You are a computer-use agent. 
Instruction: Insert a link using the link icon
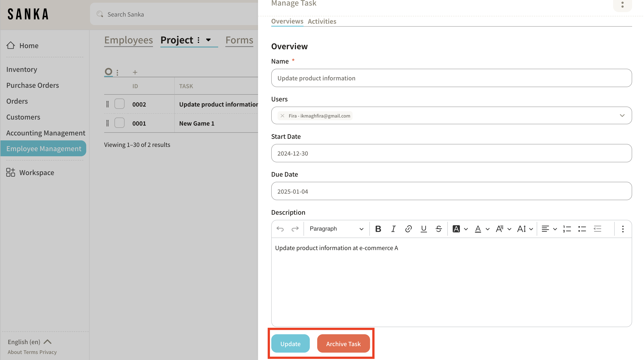pyautogui.click(x=408, y=229)
